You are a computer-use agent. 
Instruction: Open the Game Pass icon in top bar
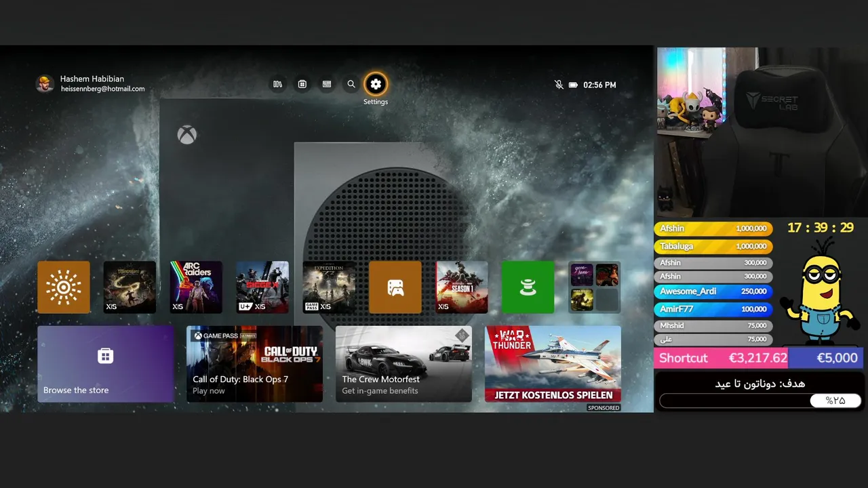[x=327, y=84]
